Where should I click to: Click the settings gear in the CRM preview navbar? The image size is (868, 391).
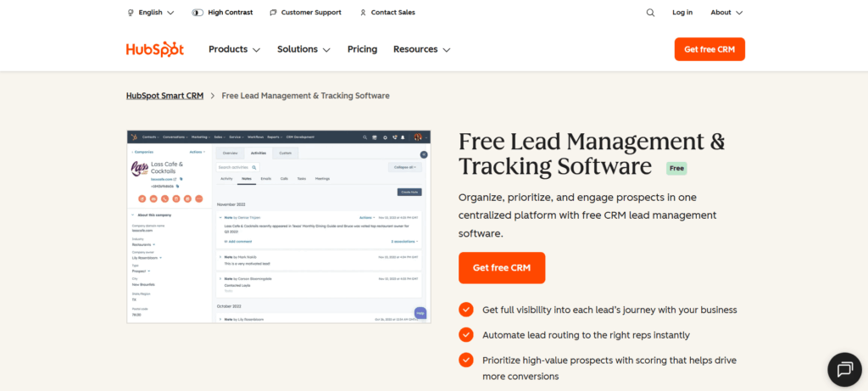[386, 137]
